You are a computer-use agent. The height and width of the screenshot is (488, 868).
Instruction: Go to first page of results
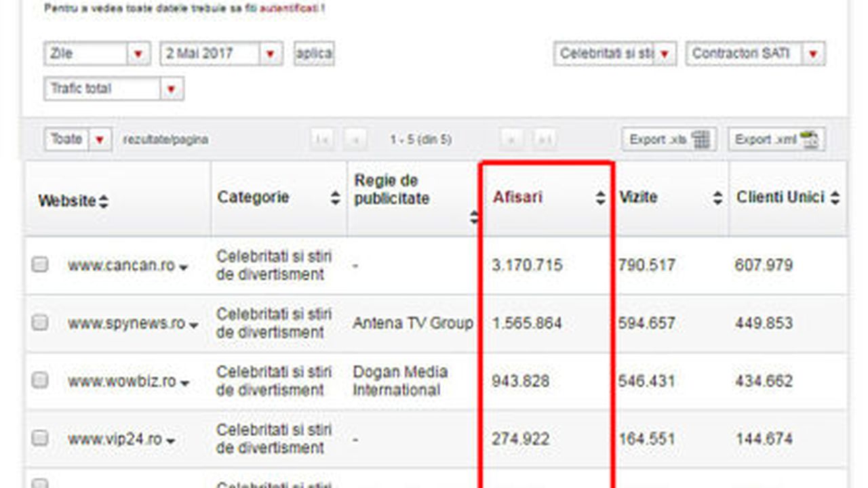click(x=322, y=140)
